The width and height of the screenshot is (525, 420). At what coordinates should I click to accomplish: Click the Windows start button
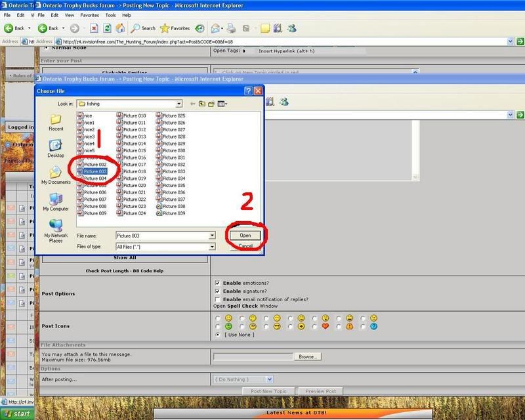pos(18,414)
